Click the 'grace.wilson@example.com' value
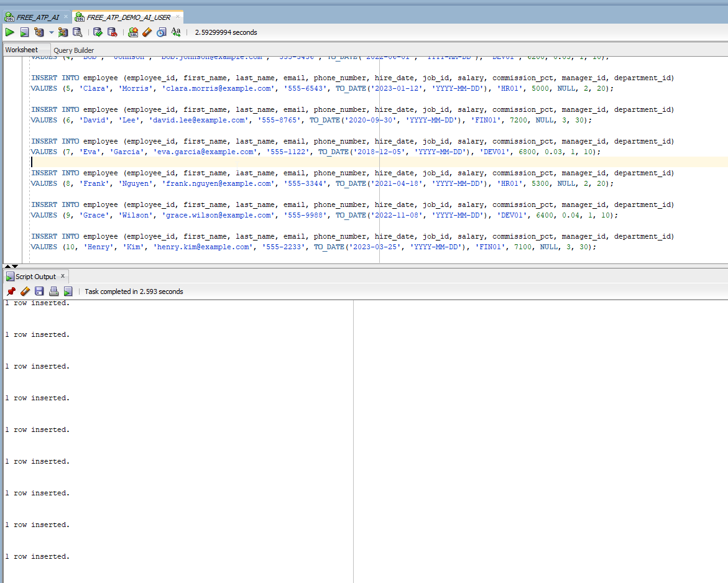 click(218, 215)
